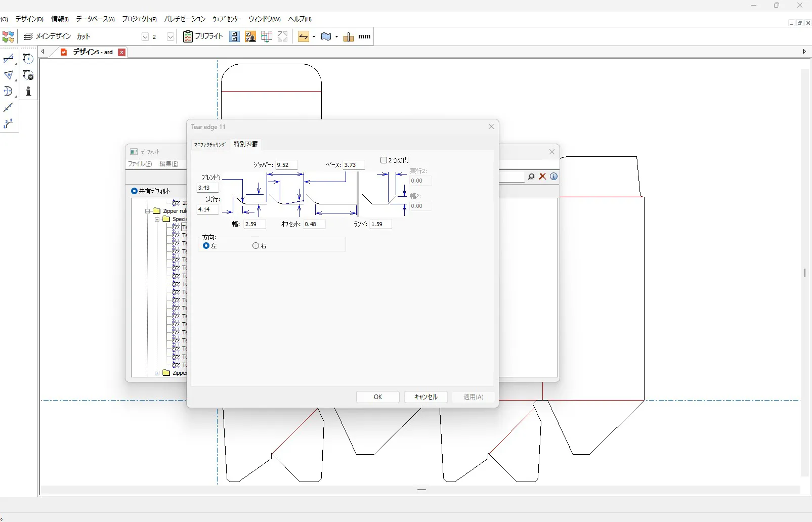Select the 右 direction radio button
812x522 pixels.
pyautogui.click(x=255, y=245)
